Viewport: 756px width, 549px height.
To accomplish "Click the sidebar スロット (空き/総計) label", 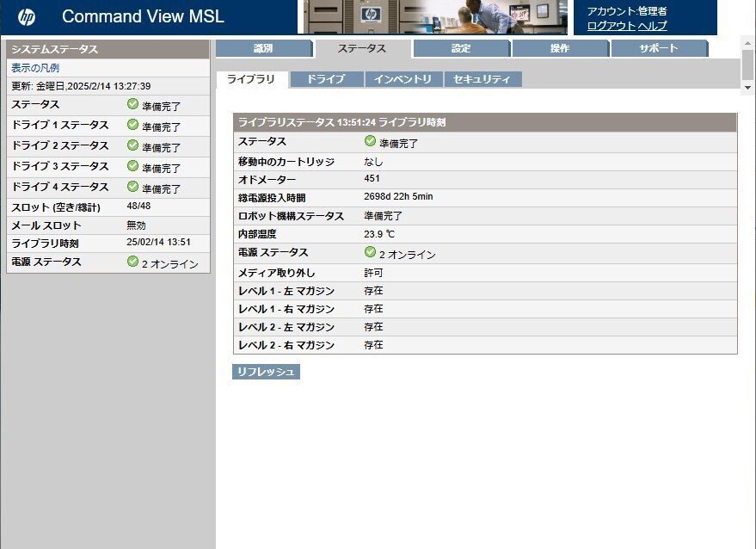I will (56, 207).
